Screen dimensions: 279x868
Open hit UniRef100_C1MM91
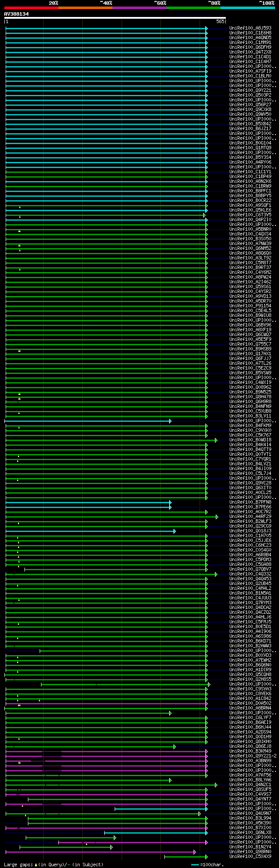pos(250,42)
